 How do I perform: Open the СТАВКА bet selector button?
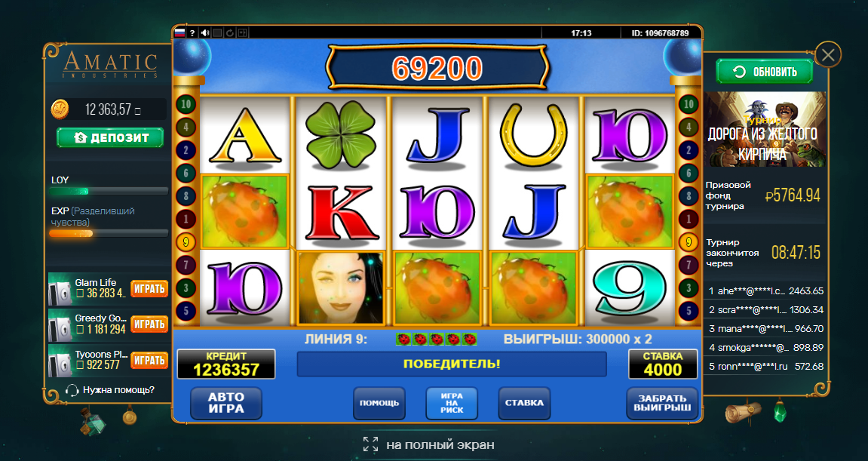pos(524,403)
